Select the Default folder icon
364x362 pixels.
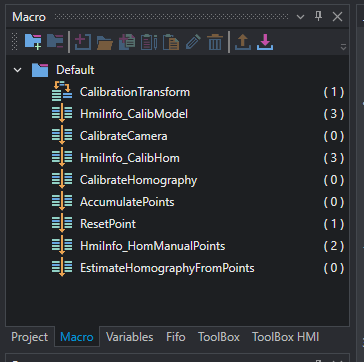pyautogui.click(x=40, y=70)
